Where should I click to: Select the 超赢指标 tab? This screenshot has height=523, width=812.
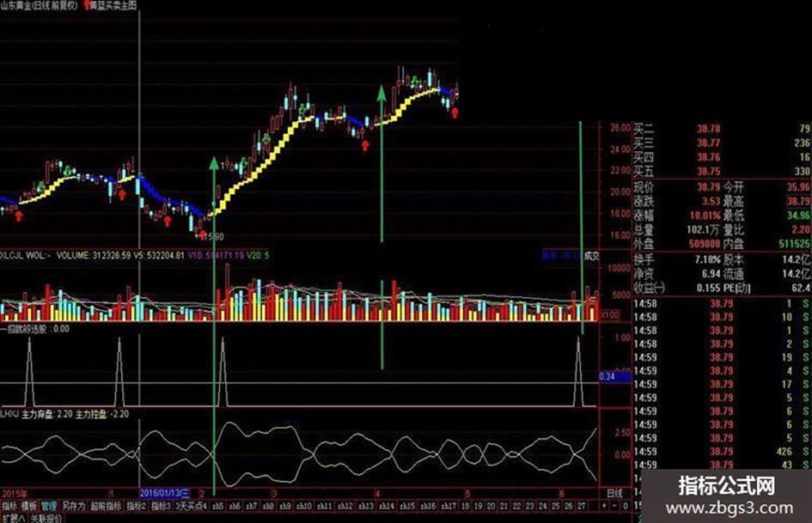pos(106,506)
